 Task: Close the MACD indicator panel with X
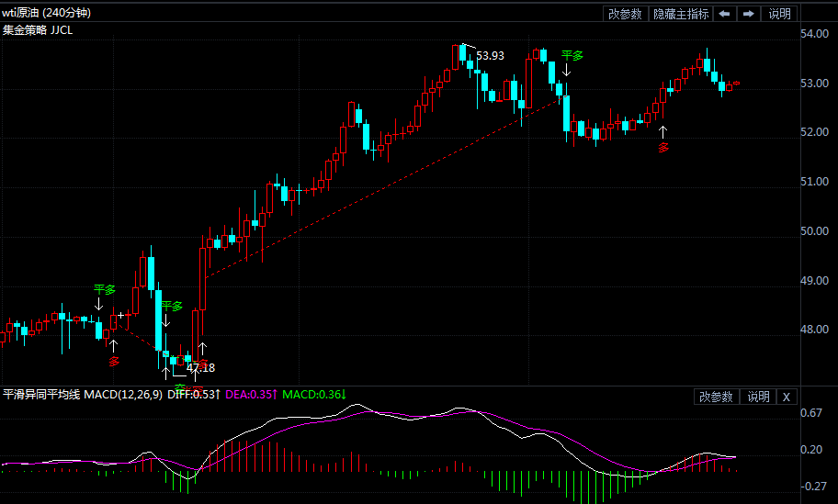(787, 397)
